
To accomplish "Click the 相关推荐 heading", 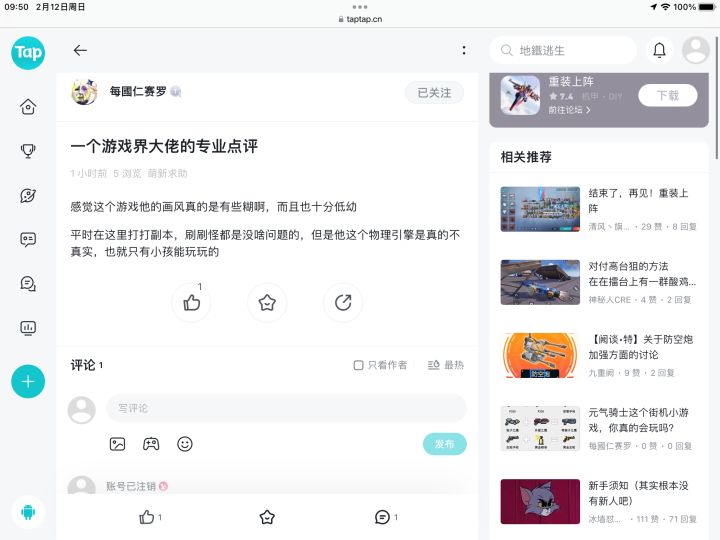I will point(526,157).
